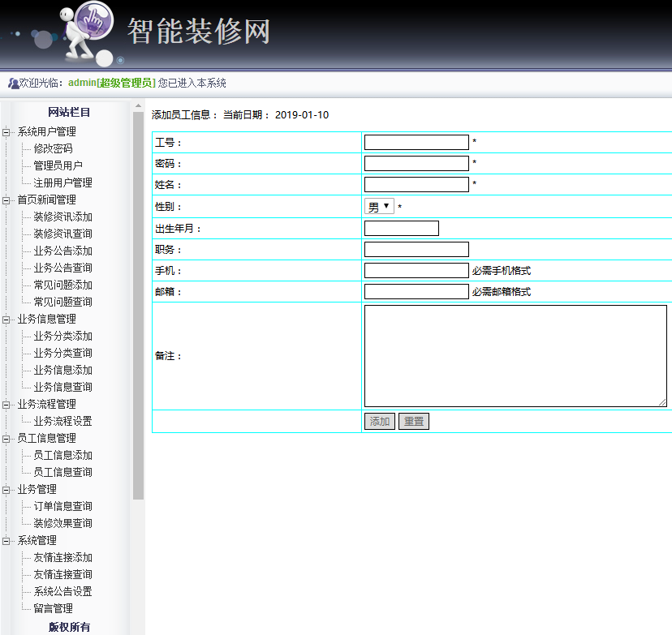Focus the 工号 input field
This screenshot has height=635, width=672.
tap(416, 142)
